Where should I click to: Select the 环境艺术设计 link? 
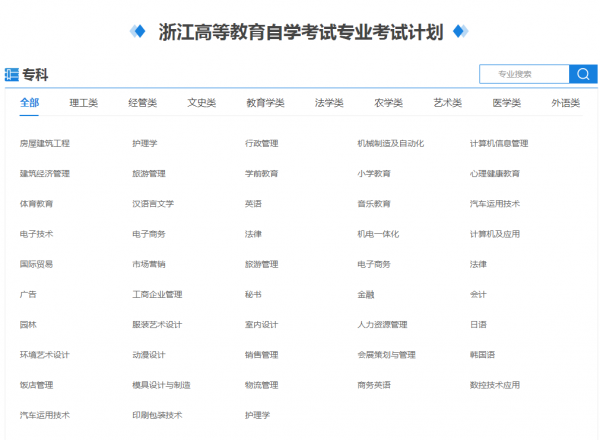coord(45,355)
